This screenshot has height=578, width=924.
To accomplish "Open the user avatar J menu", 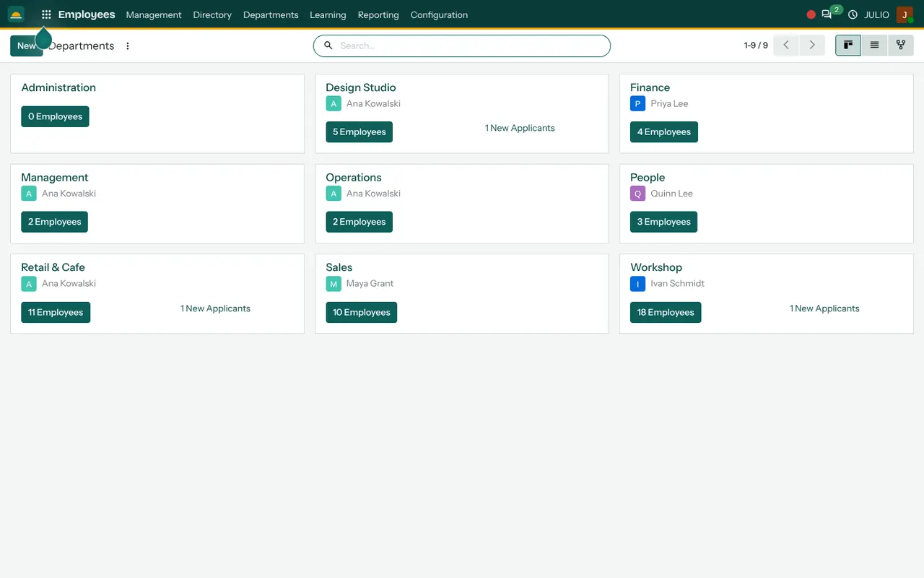I will 905,14.
